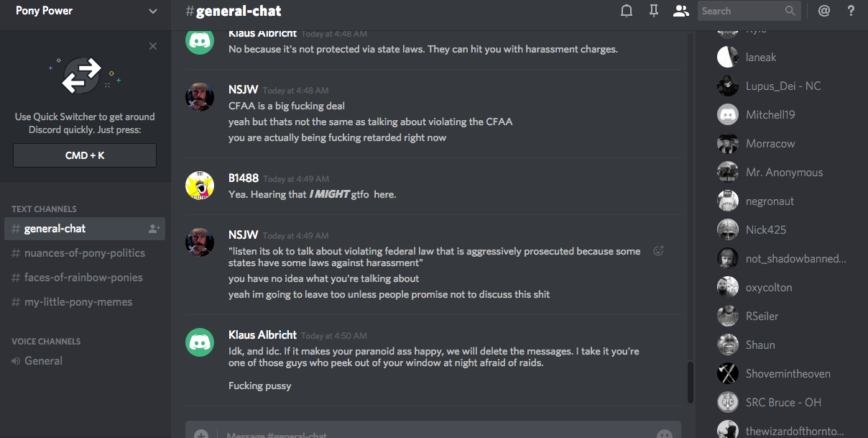
Task: Switch to nuances-of-pony-politics channel
Action: [84, 253]
